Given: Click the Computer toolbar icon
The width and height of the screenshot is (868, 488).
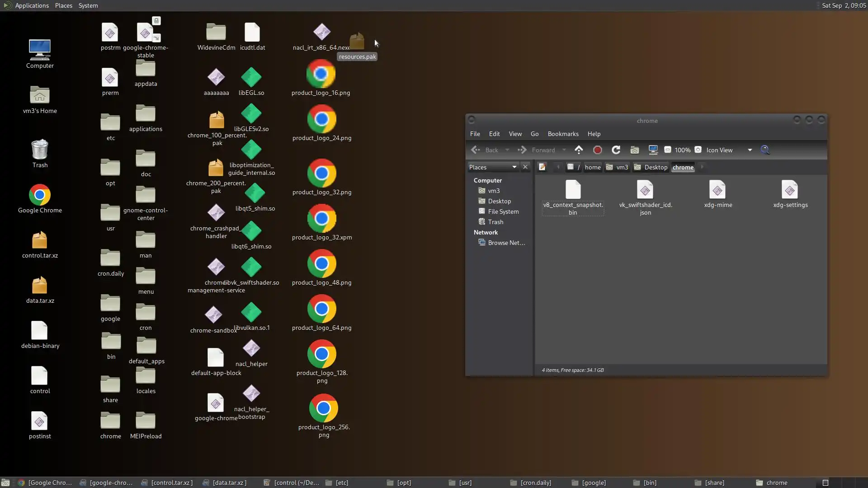Looking at the screenshot, I should coord(653,150).
